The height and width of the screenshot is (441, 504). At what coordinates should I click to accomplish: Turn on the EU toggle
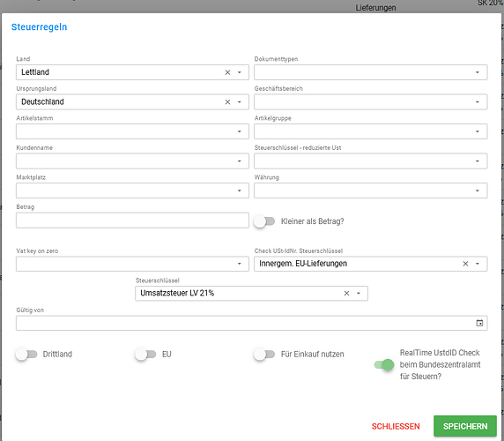[x=145, y=355]
